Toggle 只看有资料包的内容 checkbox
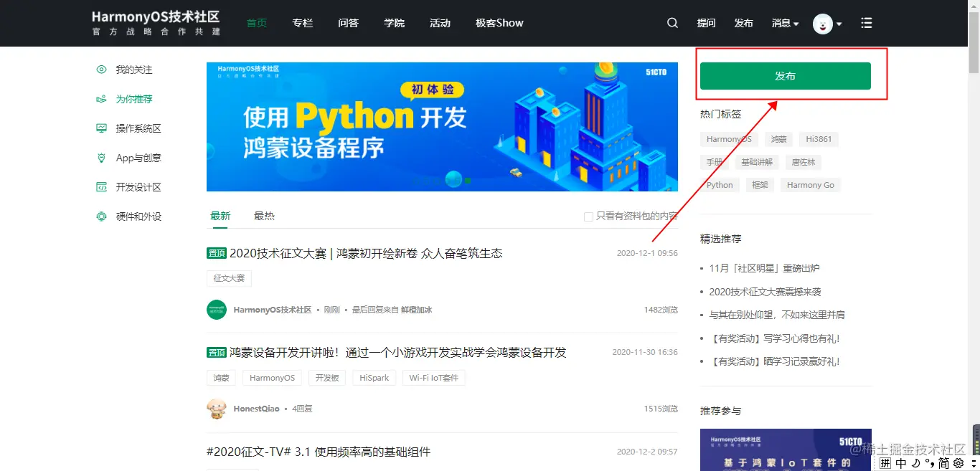This screenshot has height=471, width=980. click(x=588, y=217)
